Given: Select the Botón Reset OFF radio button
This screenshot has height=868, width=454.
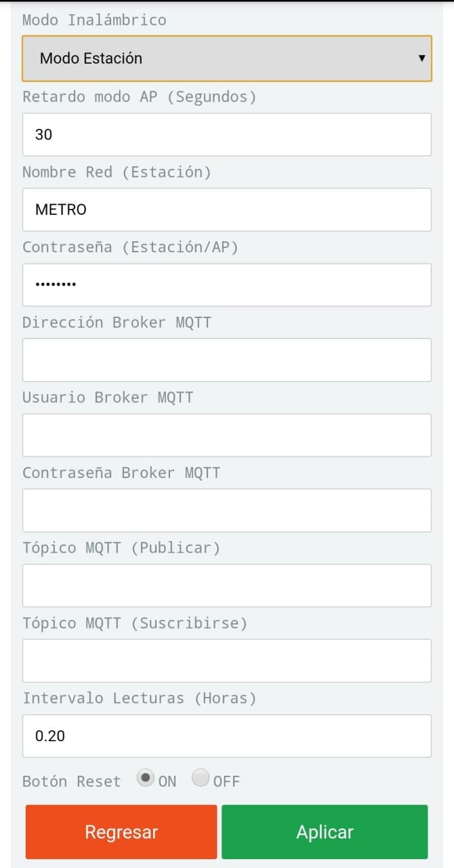Looking at the screenshot, I should click(201, 778).
